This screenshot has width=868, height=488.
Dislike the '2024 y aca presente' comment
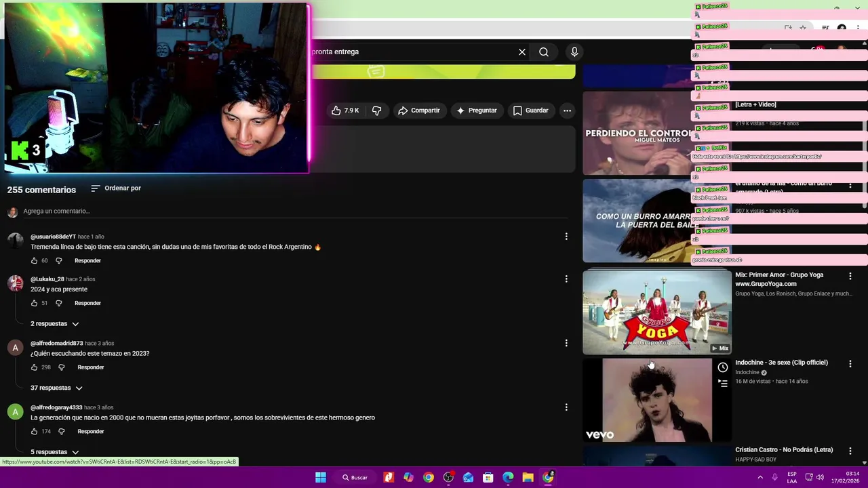pos(59,303)
